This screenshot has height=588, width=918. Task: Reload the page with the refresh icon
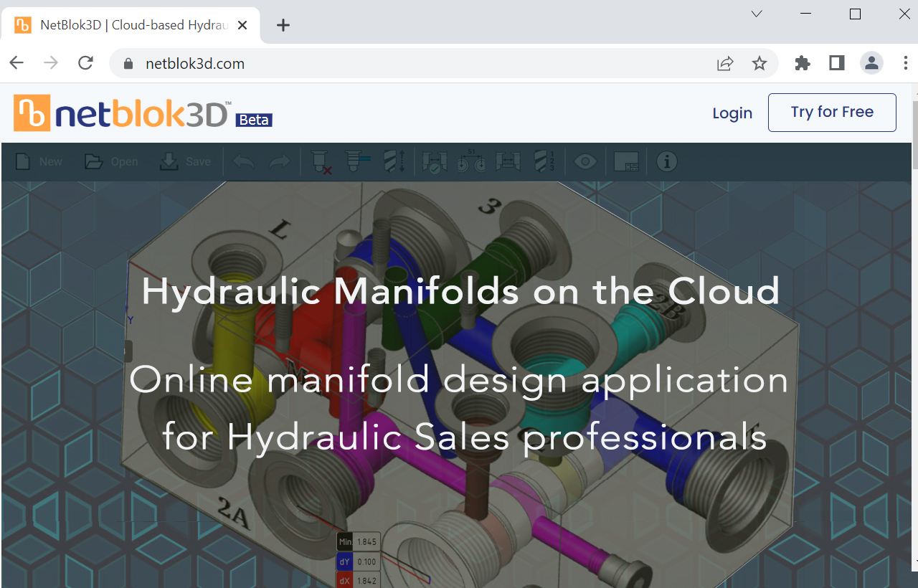coord(85,63)
